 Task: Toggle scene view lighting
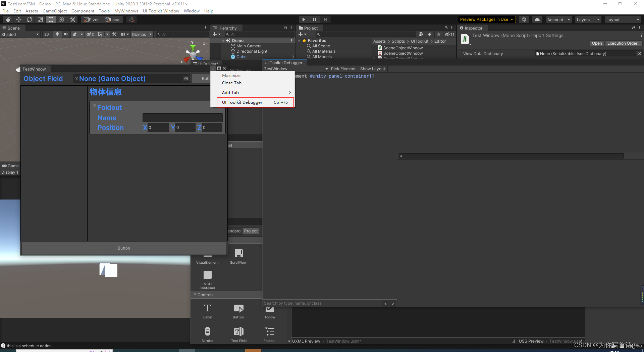pos(57,34)
